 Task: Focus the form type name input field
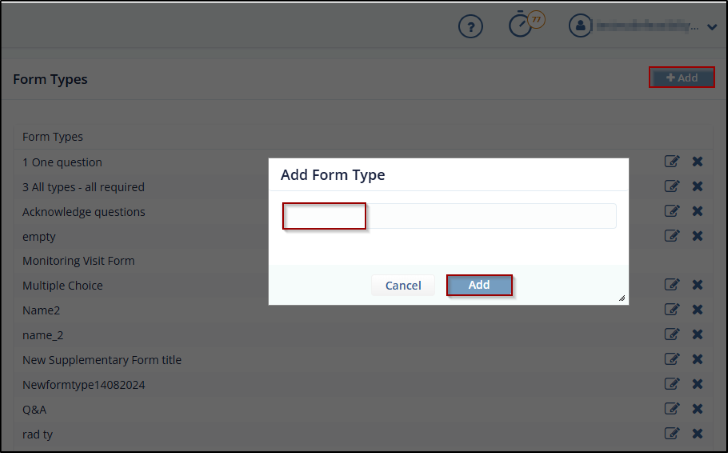coord(449,216)
